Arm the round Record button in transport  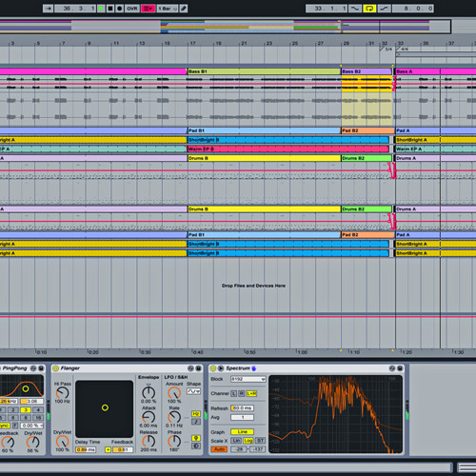(120, 9)
